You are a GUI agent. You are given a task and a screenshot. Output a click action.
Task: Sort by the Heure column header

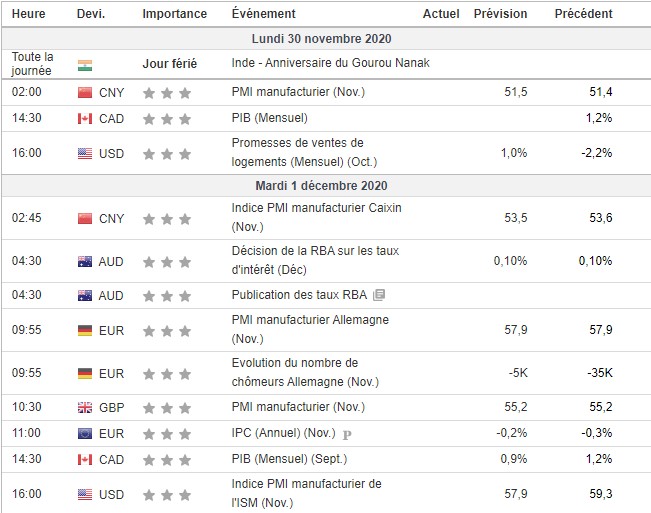pyautogui.click(x=29, y=14)
